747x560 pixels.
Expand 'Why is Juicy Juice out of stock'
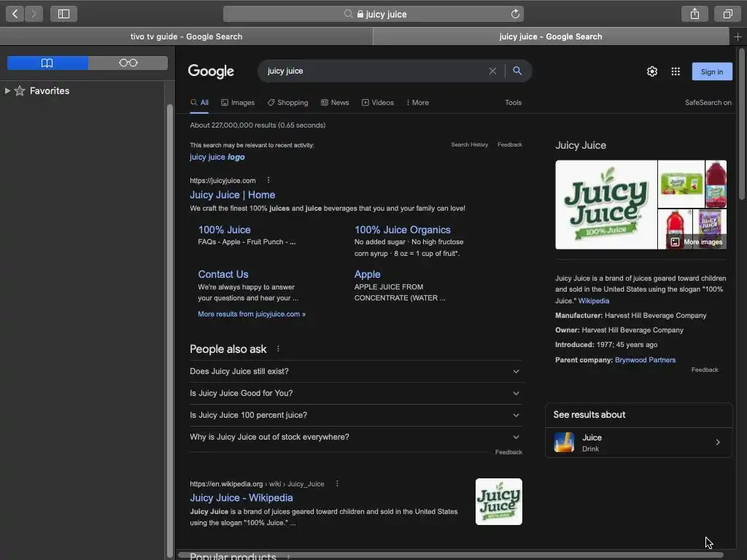point(355,437)
